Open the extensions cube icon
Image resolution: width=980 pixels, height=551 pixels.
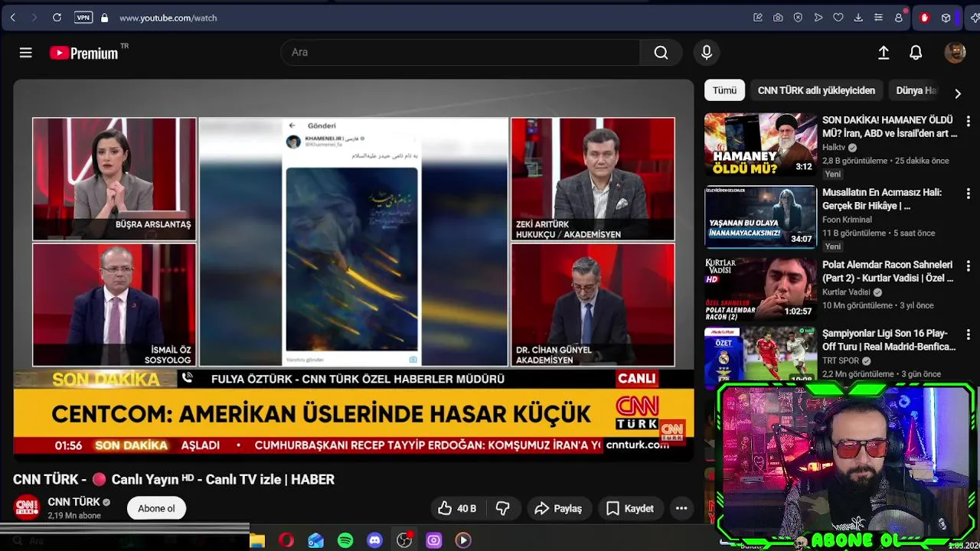click(x=946, y=18)
